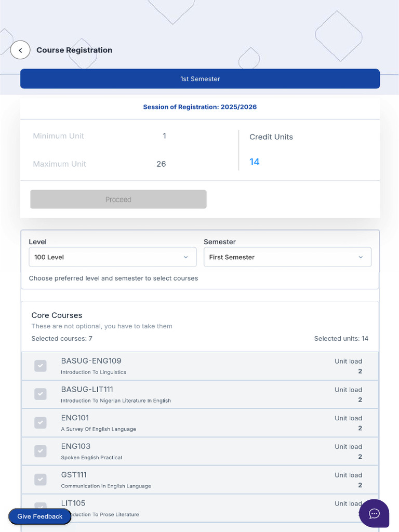Image resolution: width=399 pixels, height=532 pixels.
Task: Select the GST111 Communication In English row
Action: [200, 480]
